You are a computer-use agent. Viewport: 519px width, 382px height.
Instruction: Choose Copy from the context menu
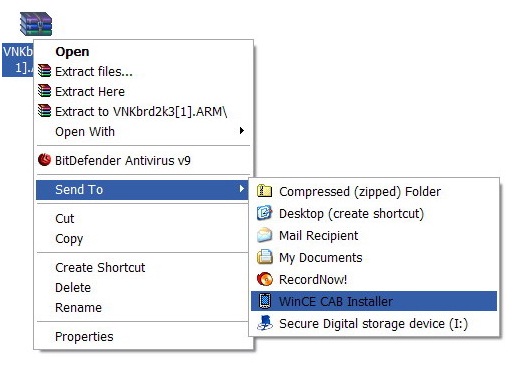143,239
